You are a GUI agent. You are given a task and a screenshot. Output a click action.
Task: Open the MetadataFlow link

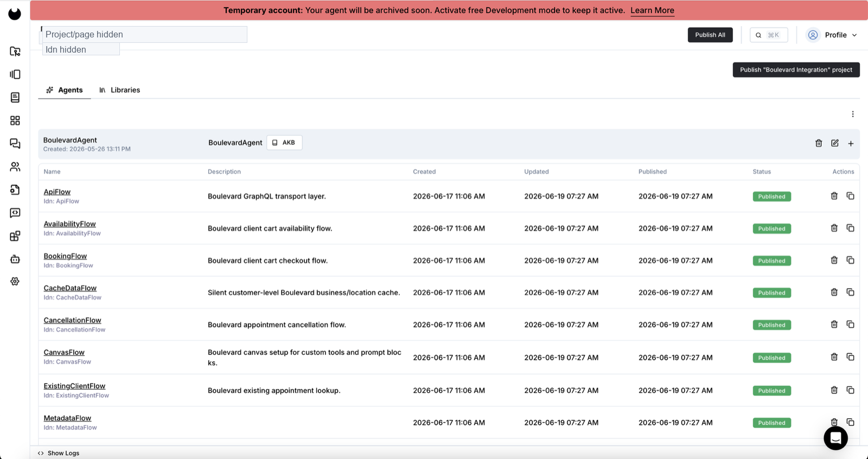(67, 418)
